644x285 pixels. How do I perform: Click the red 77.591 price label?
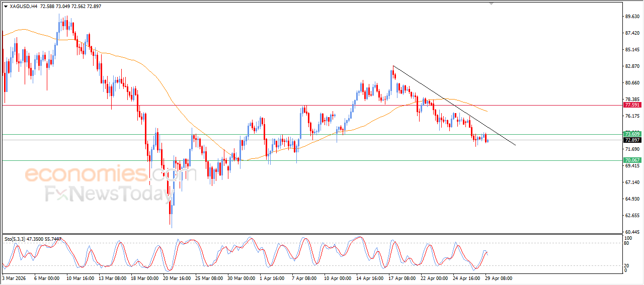632,105
